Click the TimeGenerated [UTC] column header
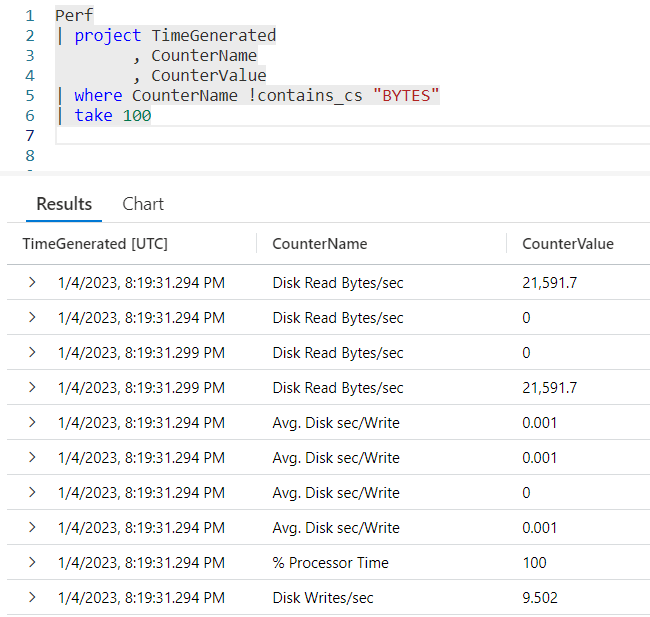Screen dimensions: 650x617 (95, 244)
